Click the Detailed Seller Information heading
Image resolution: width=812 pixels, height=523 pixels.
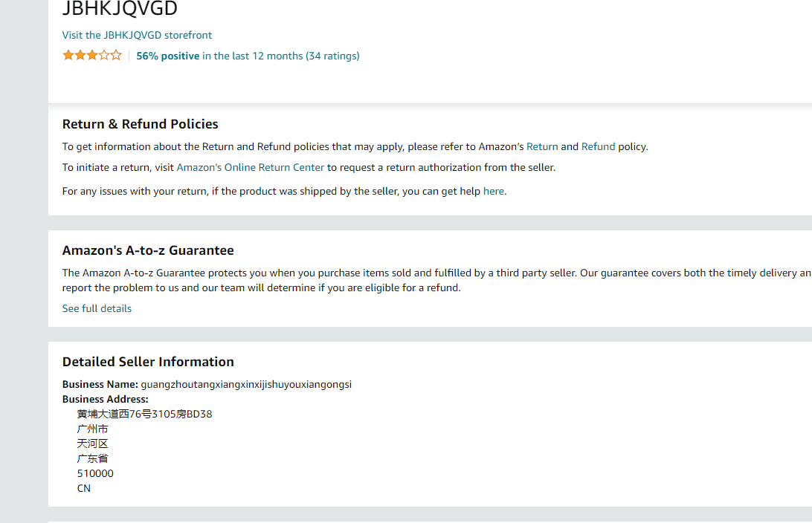point(148,362)
